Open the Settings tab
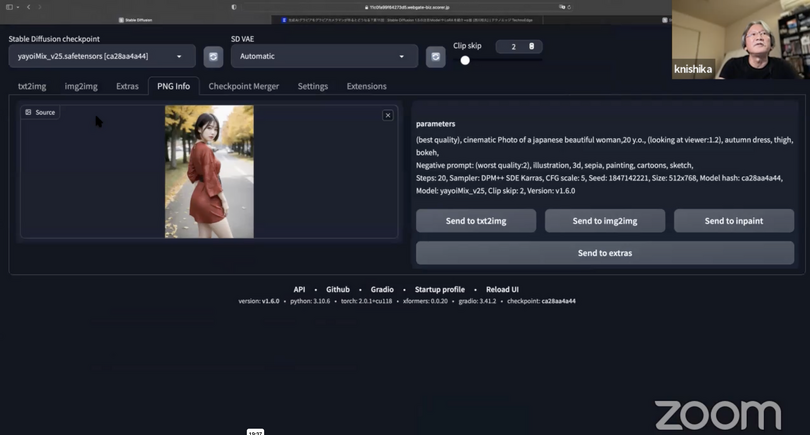 point(312,86)
